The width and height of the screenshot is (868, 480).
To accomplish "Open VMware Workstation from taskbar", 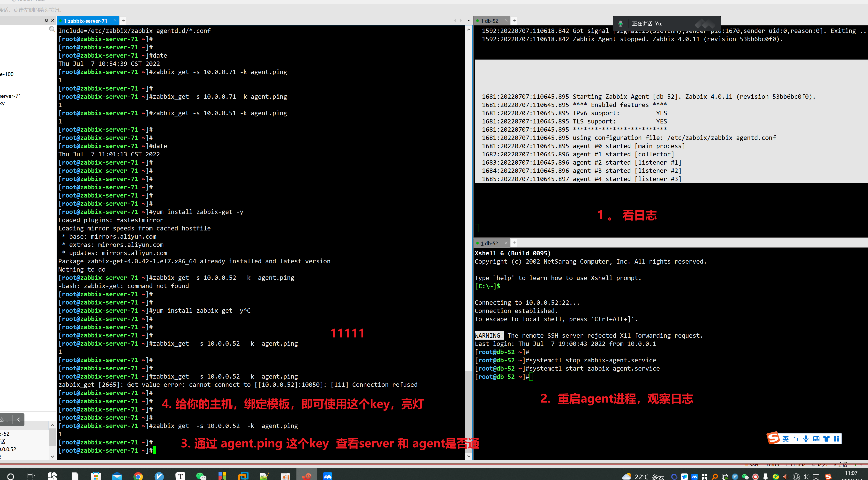I will (243, 476).
